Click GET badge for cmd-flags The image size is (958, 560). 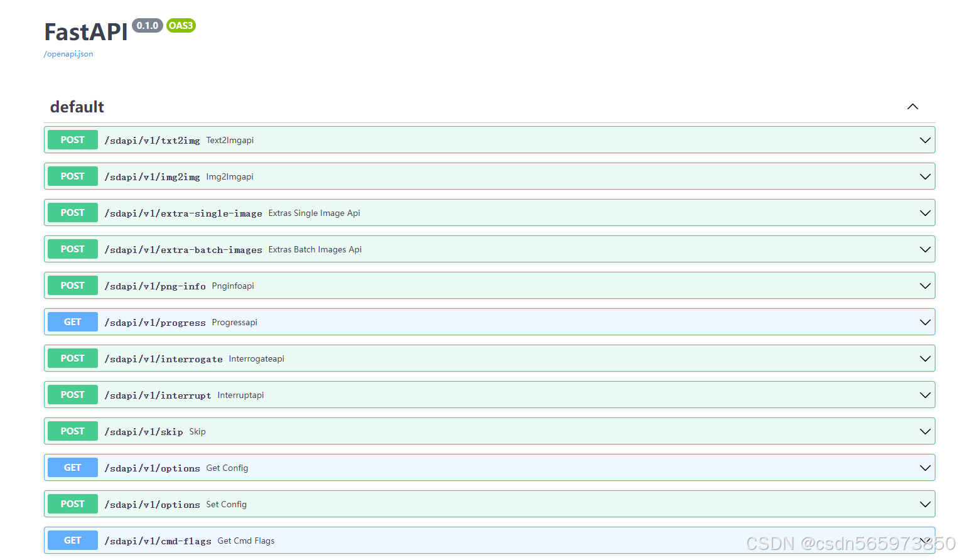(x=73, y=541)
